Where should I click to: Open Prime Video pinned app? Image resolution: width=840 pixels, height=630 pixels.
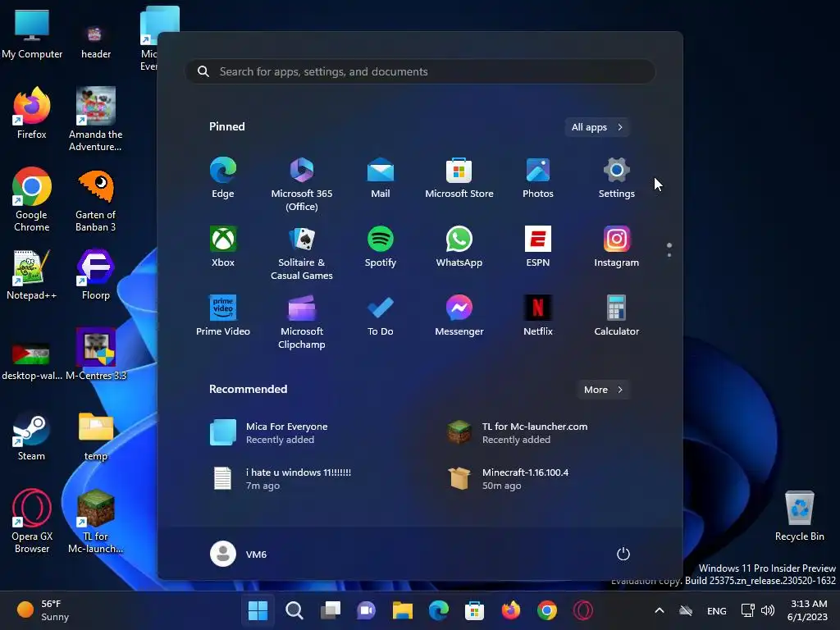[223, 316]
